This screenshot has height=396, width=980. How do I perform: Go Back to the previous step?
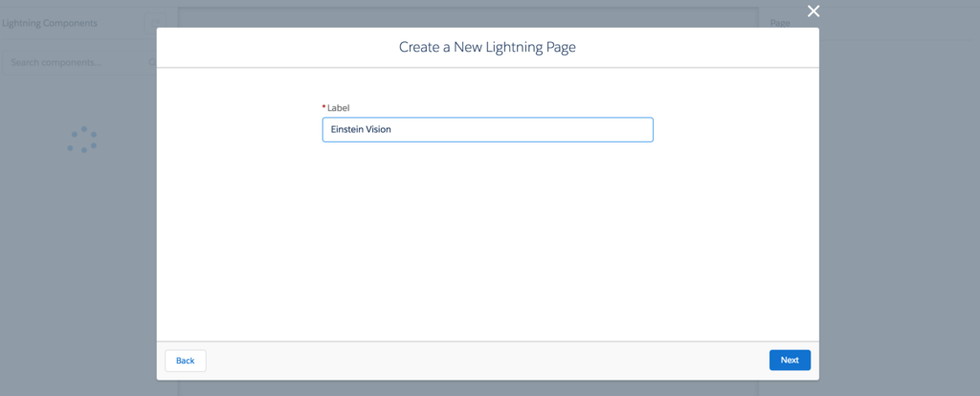(185, 361)
